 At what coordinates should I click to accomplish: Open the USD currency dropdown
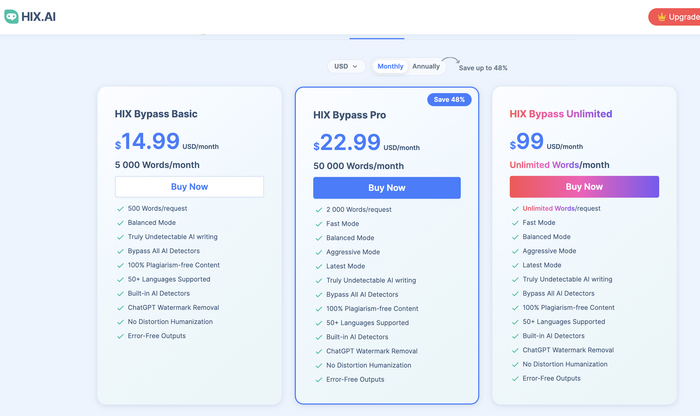(x=346, y=67)
